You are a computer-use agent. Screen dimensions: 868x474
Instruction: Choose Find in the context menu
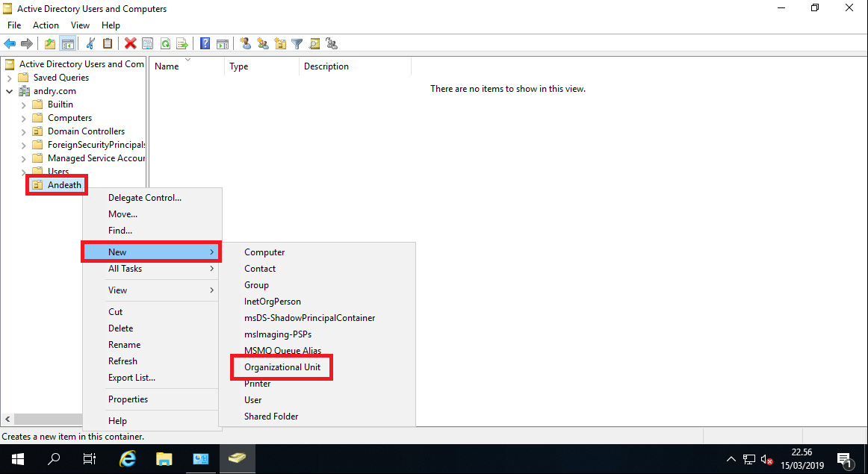(152, 231)
